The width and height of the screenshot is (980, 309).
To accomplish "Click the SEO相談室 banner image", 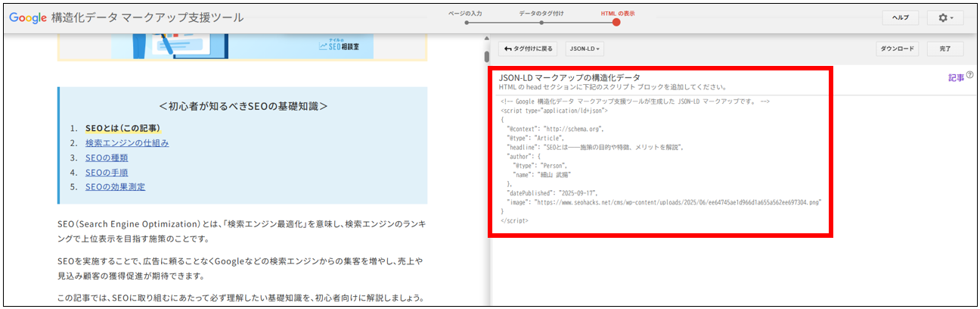I will pyautogui.click(x=243, y=46).
